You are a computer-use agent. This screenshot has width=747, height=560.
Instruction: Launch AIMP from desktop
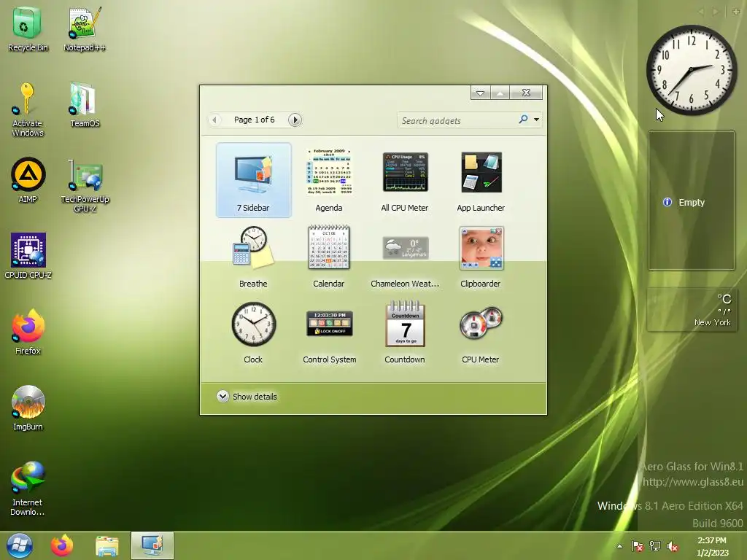click(x=28, y=181)
